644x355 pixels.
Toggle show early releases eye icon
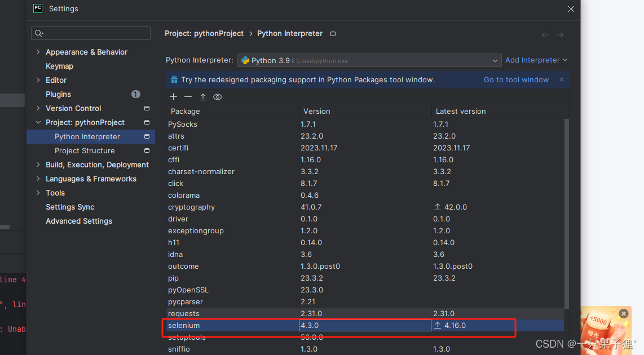[x=218, y=97]
